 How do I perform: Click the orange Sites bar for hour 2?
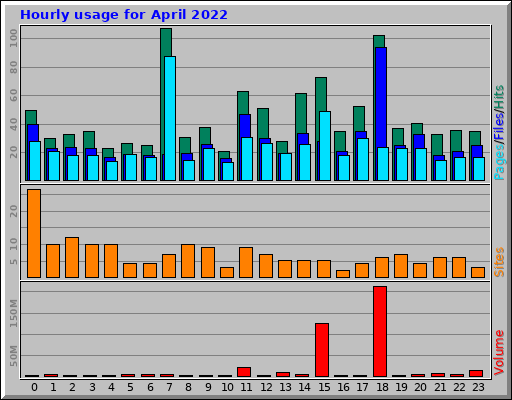click(x=72, y=257)
